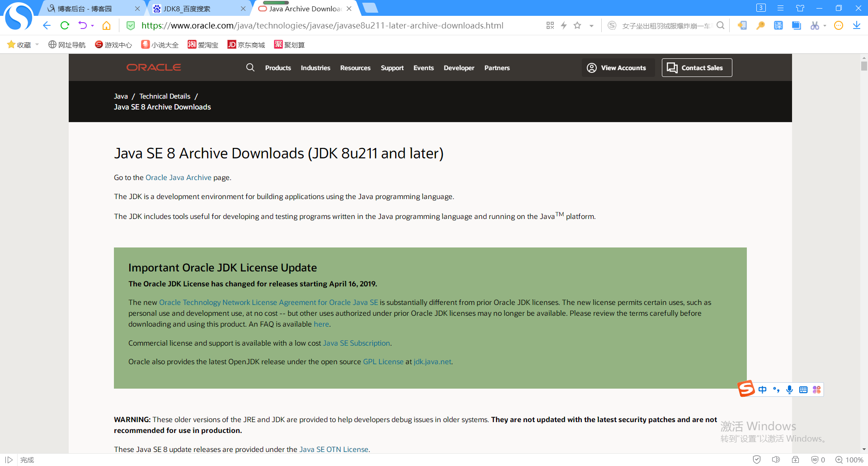The width and height of the screenshot is (868, 466).
Task: Open the skin shirt icon in title bar
Action: 800,8
